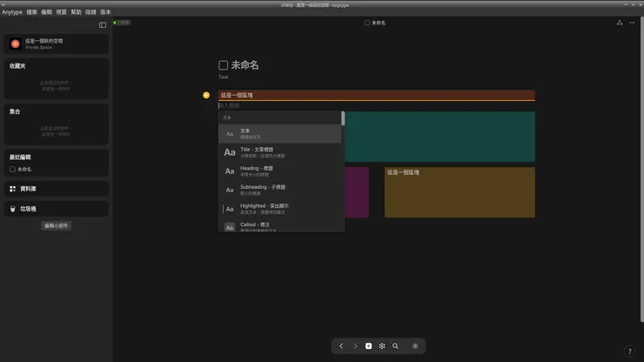Toggle the task checkbox beside the title

point(223,65)
